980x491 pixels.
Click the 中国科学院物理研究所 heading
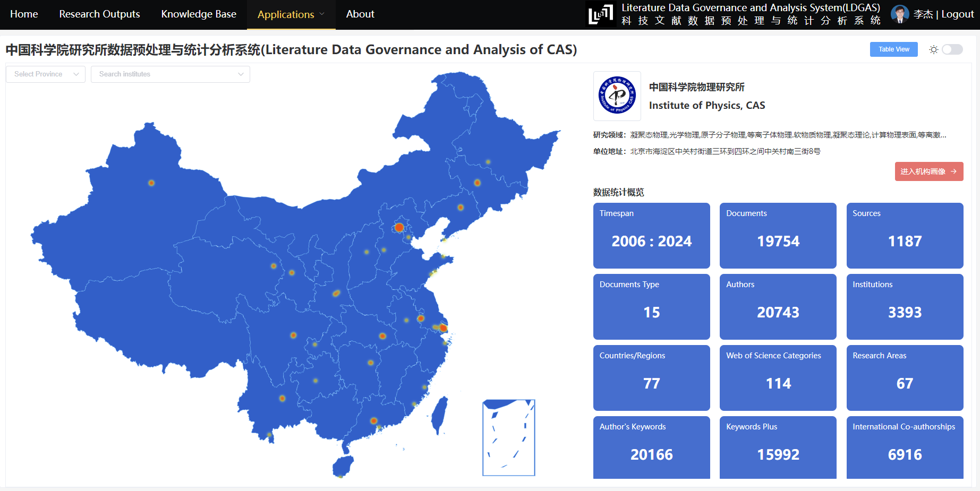[697, 87]
